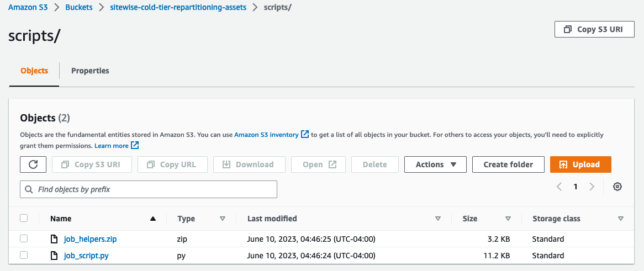Click the Delete button

(375, 164)
